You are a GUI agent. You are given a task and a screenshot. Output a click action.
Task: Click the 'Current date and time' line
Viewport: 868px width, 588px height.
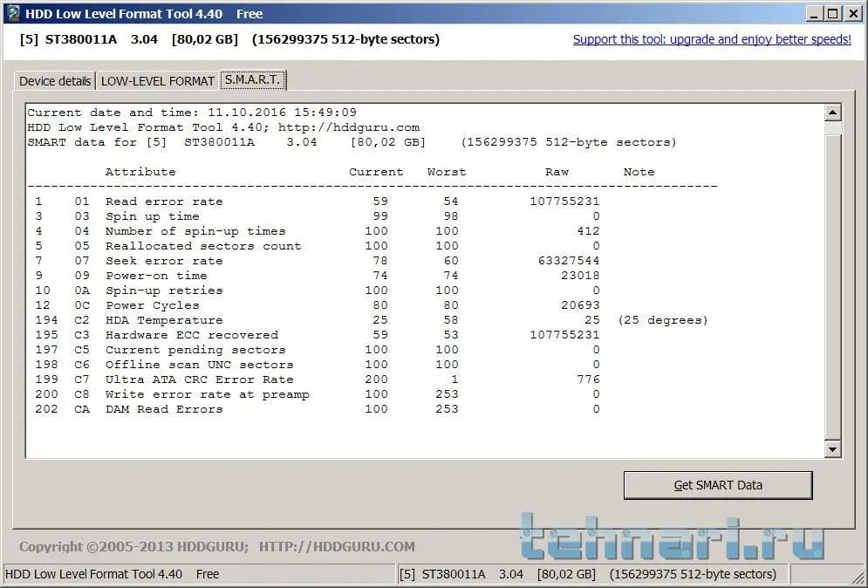(x=192, y=113)
